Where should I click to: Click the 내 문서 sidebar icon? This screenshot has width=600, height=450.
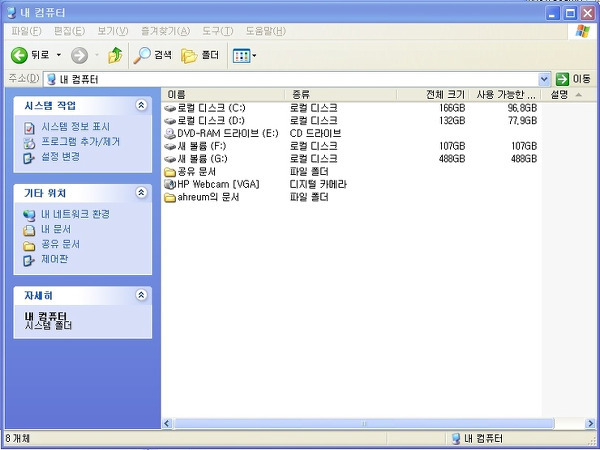coord(29,230)
